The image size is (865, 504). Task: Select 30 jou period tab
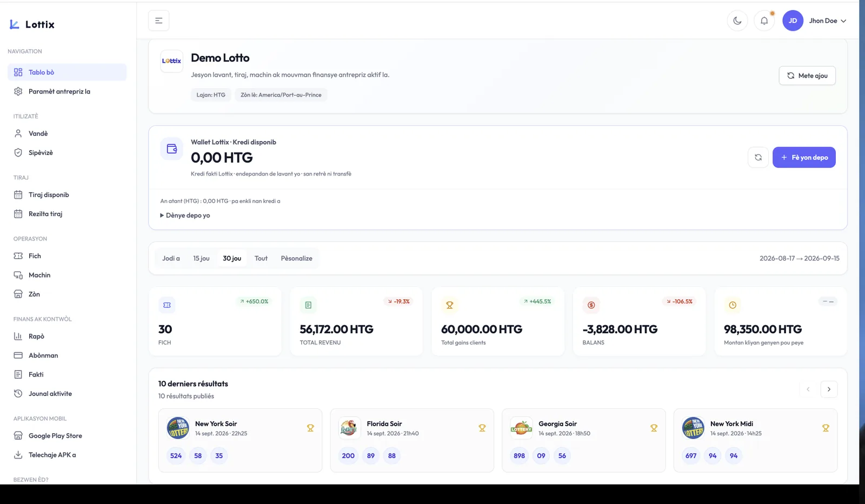click(x=232, y=258)
